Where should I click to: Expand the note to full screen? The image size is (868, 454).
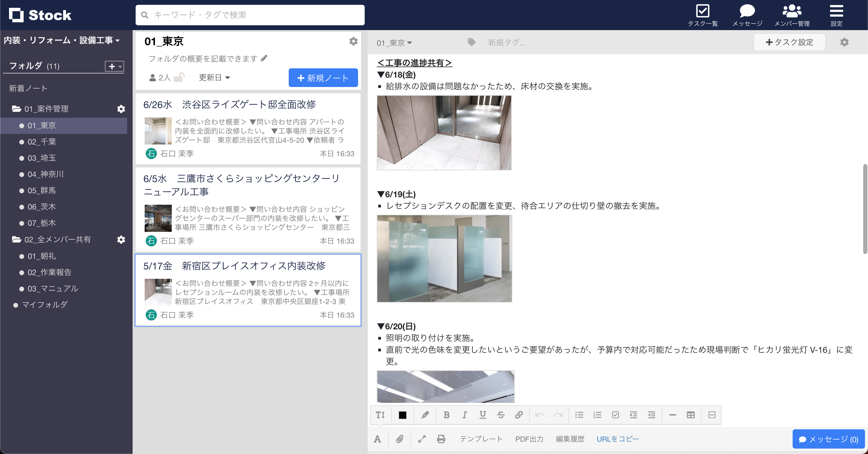[422, 439]
